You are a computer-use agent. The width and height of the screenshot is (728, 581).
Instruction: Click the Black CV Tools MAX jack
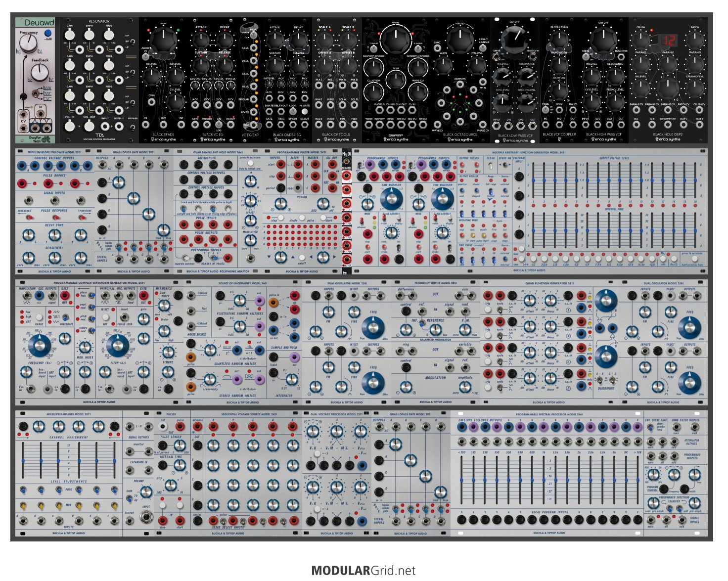(354, 126)
